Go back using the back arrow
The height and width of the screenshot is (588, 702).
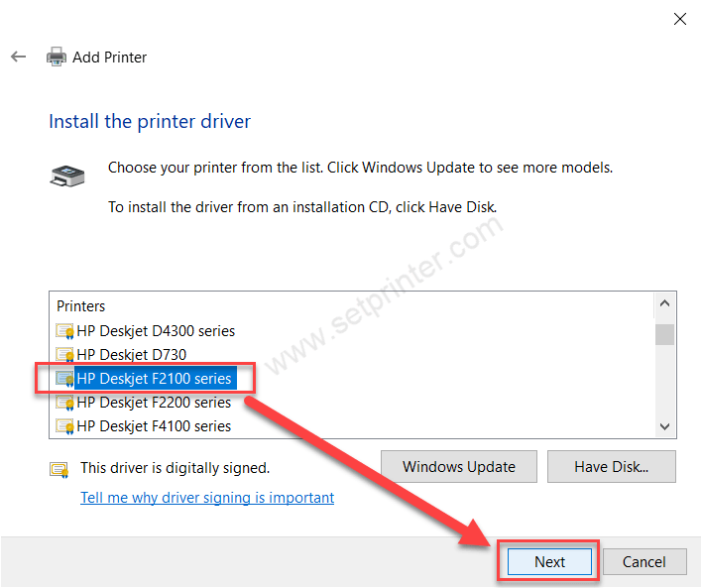pos(19,57)
